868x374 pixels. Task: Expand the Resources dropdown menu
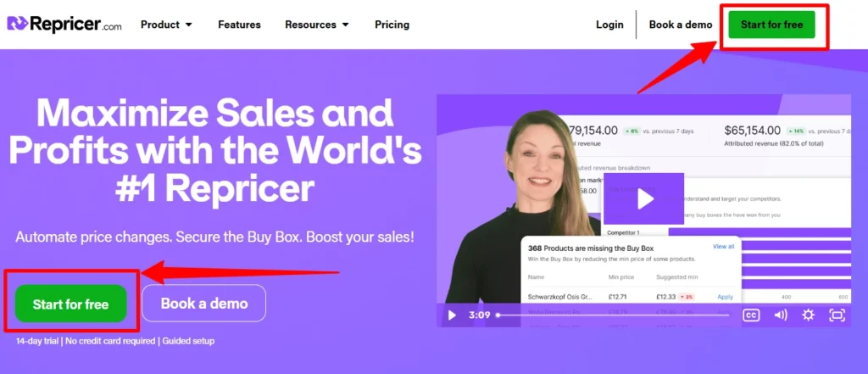coord(317,25)
